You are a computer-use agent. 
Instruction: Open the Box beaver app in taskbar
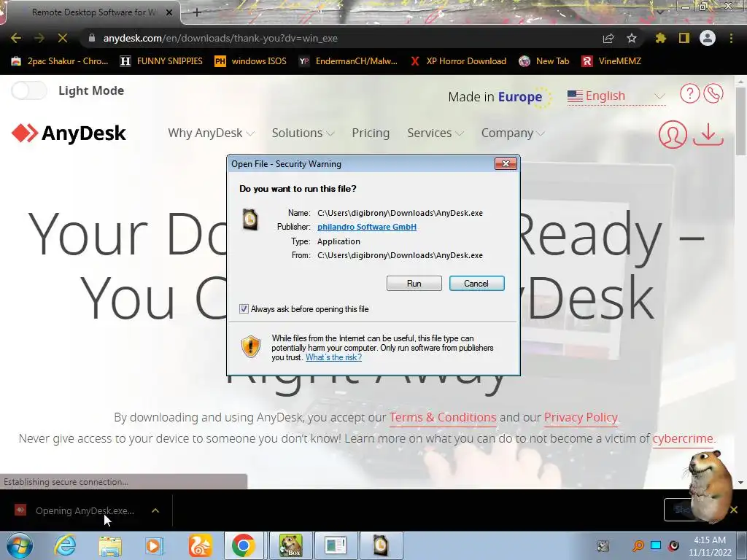[x=290, y=545]
